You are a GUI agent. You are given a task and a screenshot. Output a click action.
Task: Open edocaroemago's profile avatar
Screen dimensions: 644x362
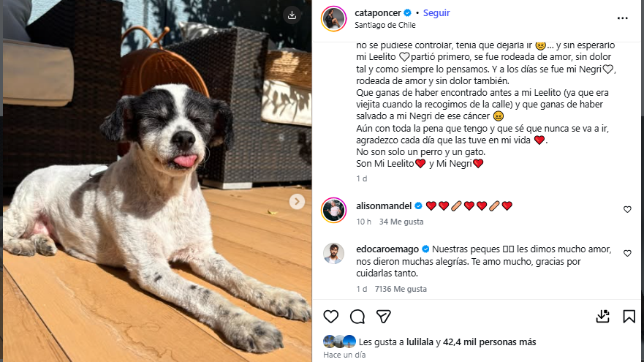[333, 254]
